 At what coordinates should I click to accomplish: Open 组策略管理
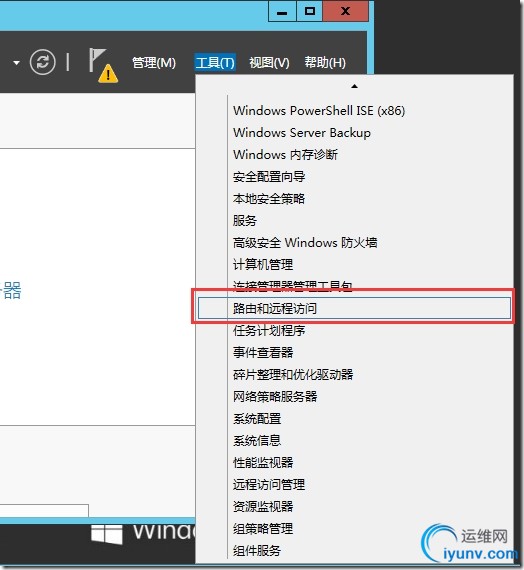tap(263, 528)
